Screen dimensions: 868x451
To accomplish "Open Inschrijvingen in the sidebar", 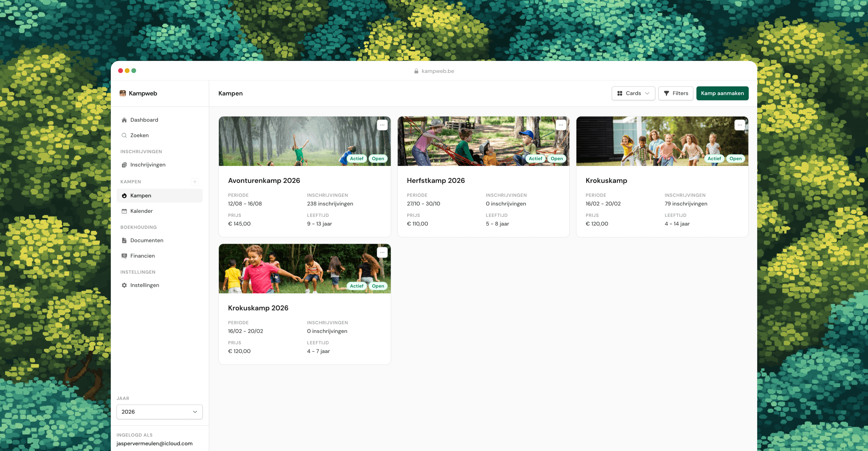I will click(148, 165).
